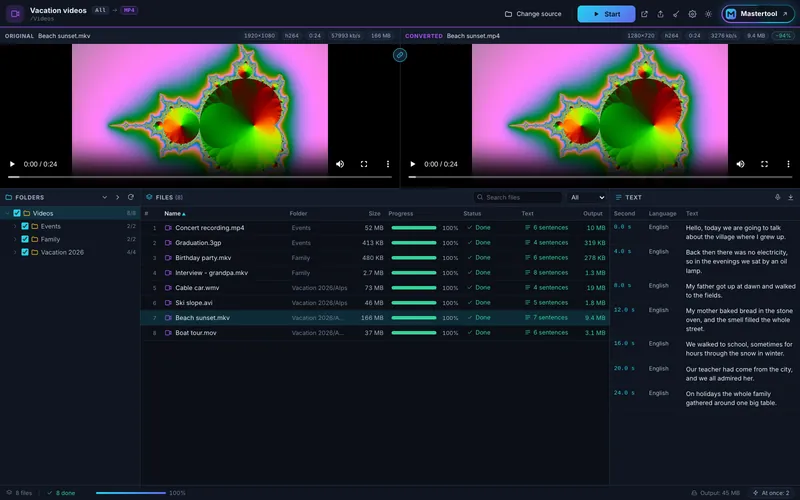Play the converted Beach sunset.mp4 video
The width and height of the screenshot is (800, 500).
click(413, 164)
